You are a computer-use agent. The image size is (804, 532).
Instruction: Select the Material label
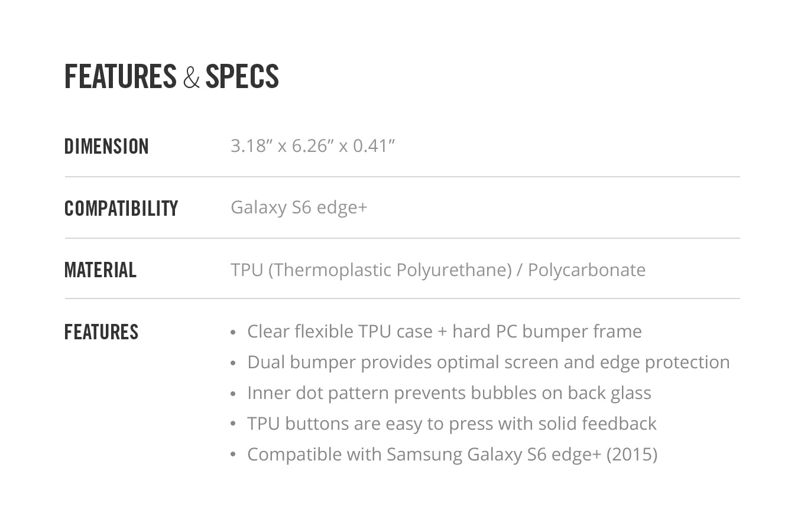click(x=100, y=270)
